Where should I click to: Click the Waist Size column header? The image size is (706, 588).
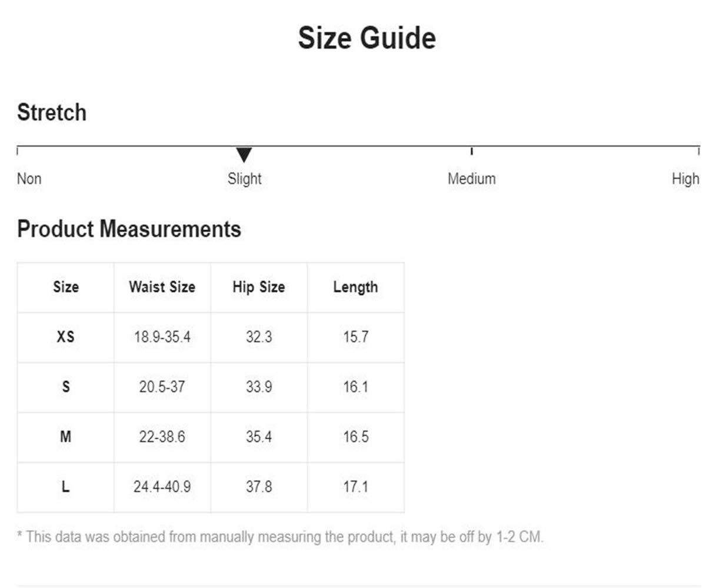[x=162, y=288]
